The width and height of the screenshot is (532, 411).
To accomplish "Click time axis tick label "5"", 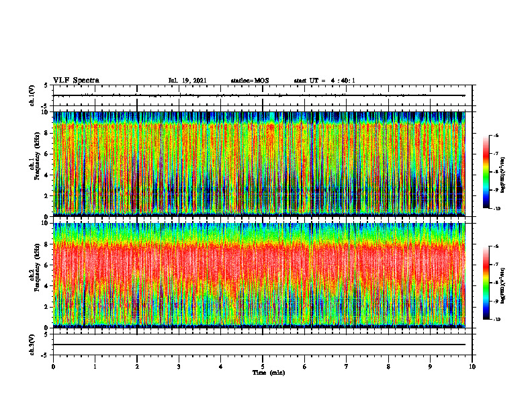I will click(x=263, y=367).
